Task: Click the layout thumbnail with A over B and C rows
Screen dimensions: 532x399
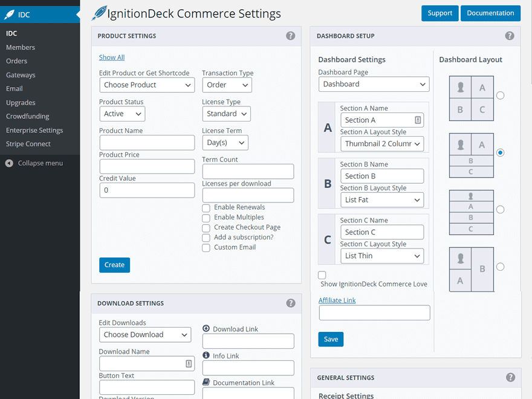Action: (x=472, y=155)
